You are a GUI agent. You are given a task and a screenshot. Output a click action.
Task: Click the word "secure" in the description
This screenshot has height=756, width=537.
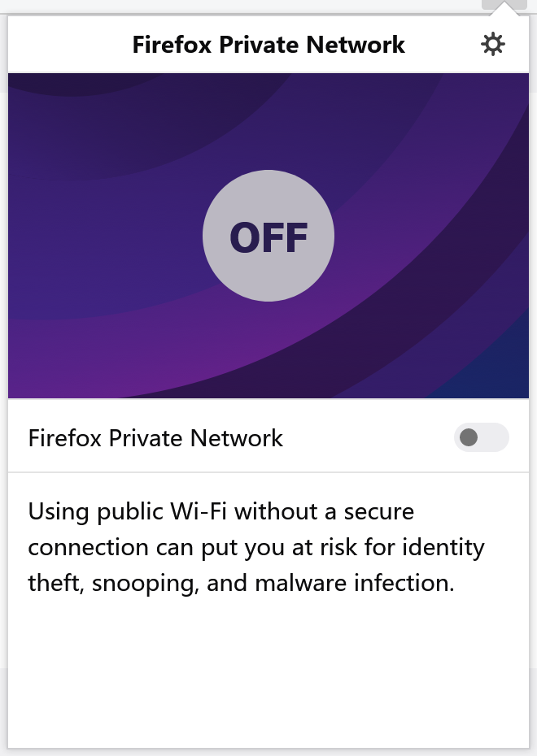tap(374, 512)
